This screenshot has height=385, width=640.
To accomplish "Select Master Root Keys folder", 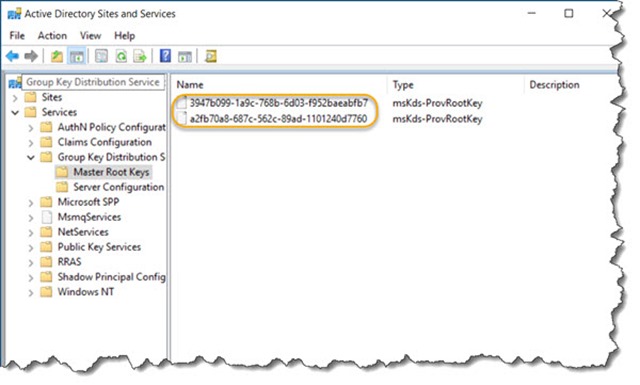I will click(x=111, y=172).
